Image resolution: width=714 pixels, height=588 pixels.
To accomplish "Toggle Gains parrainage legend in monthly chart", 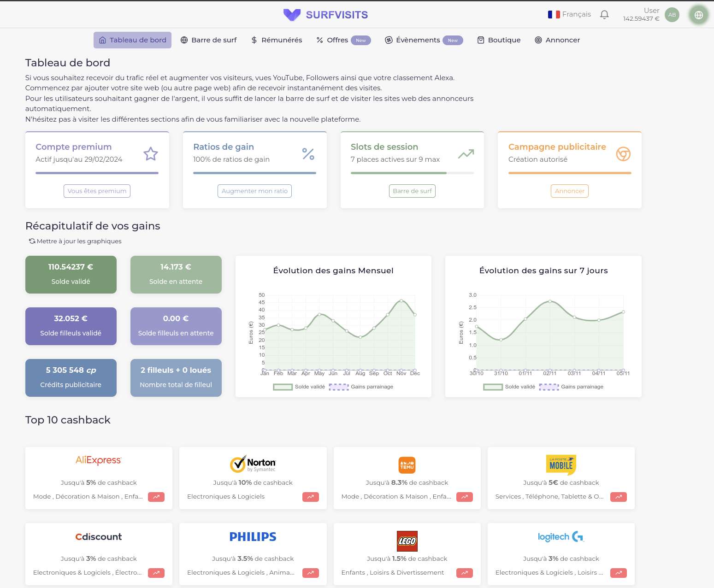I will 361,387.
